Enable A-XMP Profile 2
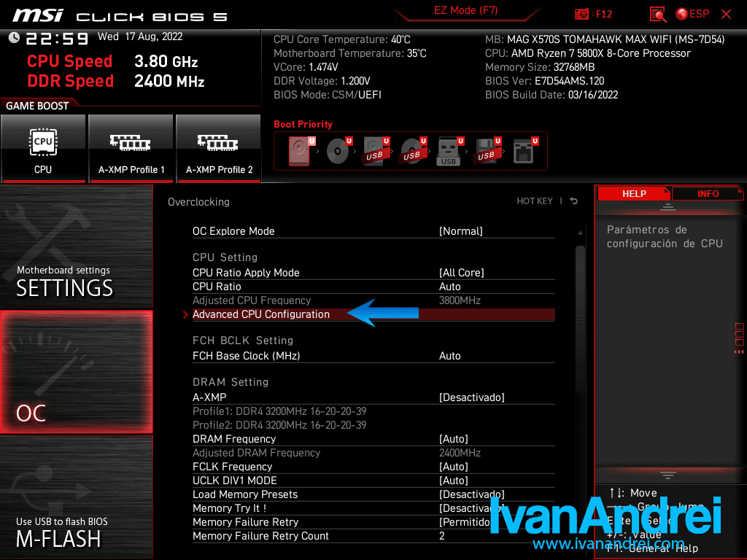The image size is (747, 560). pyautogui.click(x=219, y=148)
